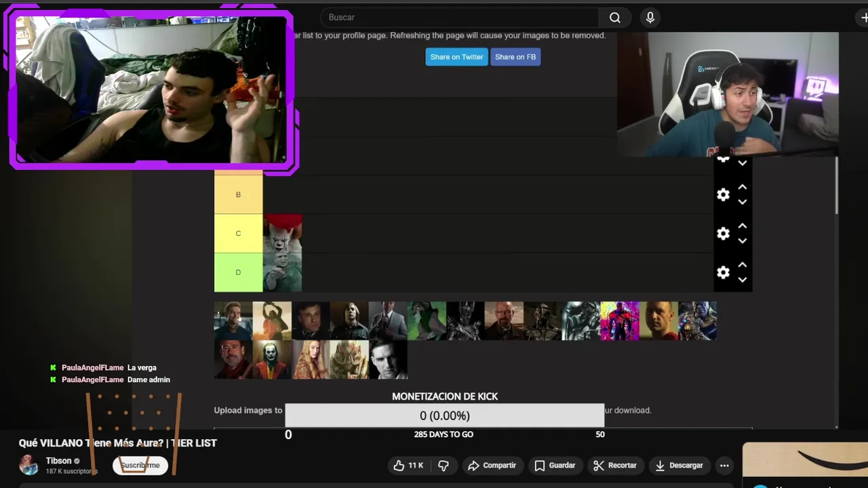Focus the Buscar search field

pyautogui.click(x=460, y=18)
